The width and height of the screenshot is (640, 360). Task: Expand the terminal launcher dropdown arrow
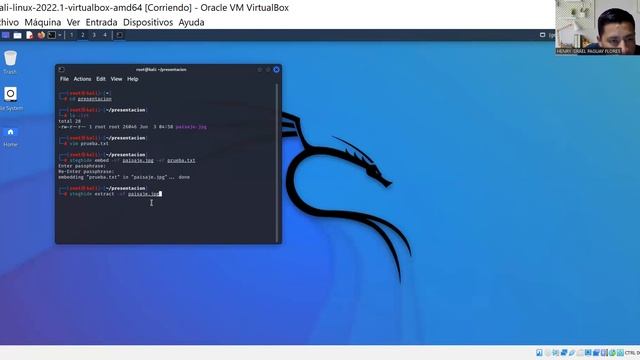[60, 35]
